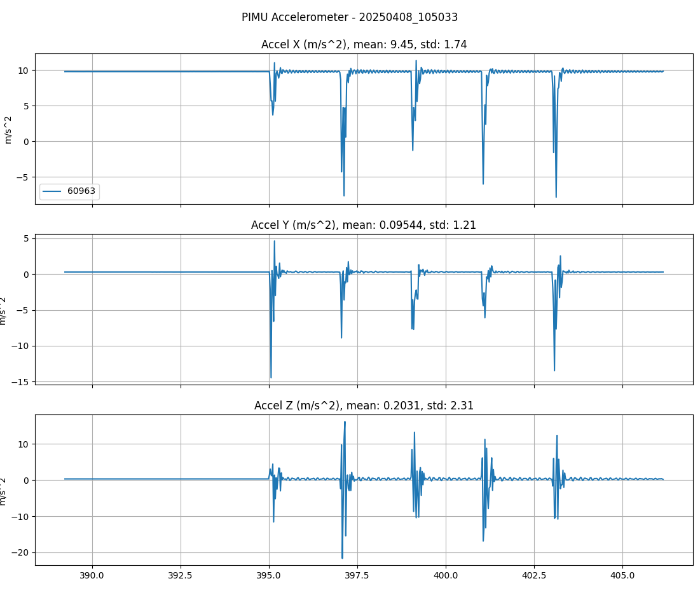Viewport: 700px width, 595px height.
Task: Click the legend entry labeled 60963
Action: (83, 191)
